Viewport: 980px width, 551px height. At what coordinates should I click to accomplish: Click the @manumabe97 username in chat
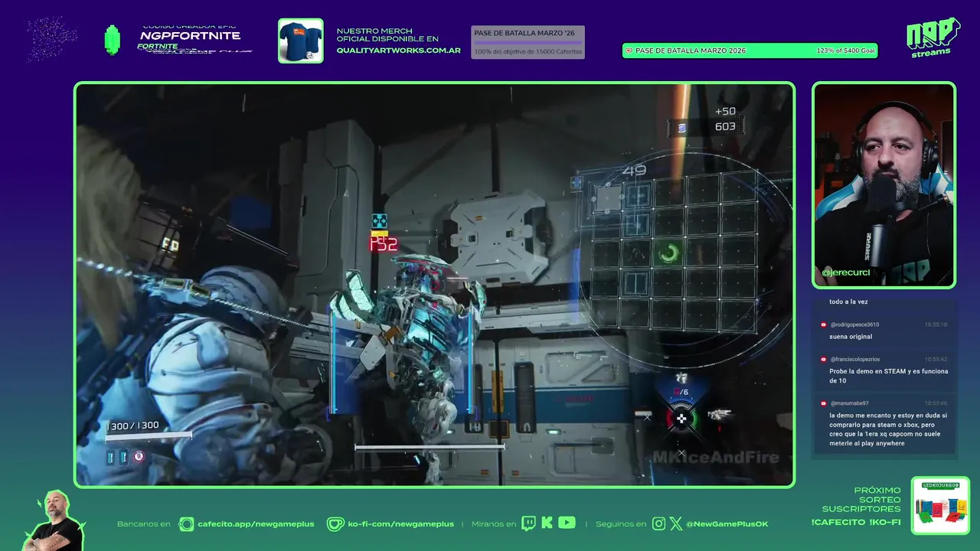[x=849, y=403]
